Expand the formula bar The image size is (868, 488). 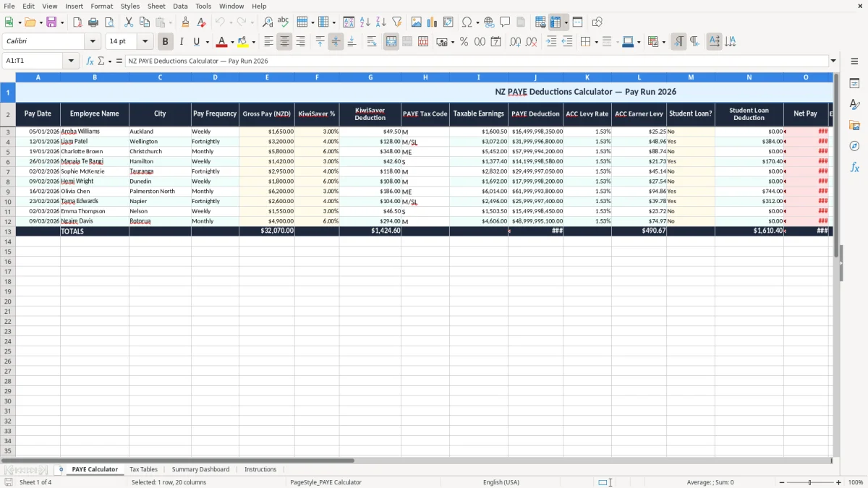[x=833, y=61]
